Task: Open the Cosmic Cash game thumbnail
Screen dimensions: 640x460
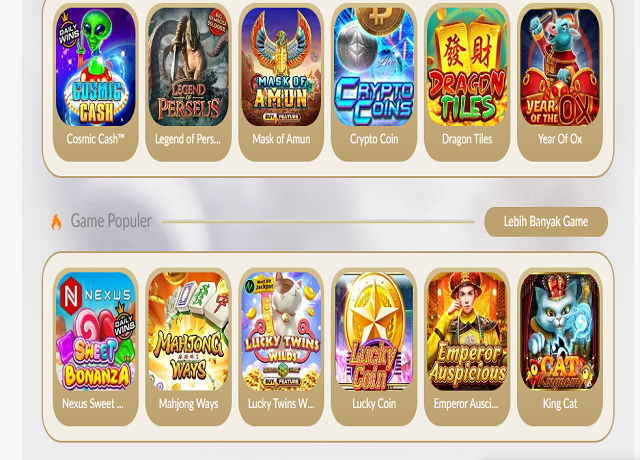Action: [x=96, y=67]
